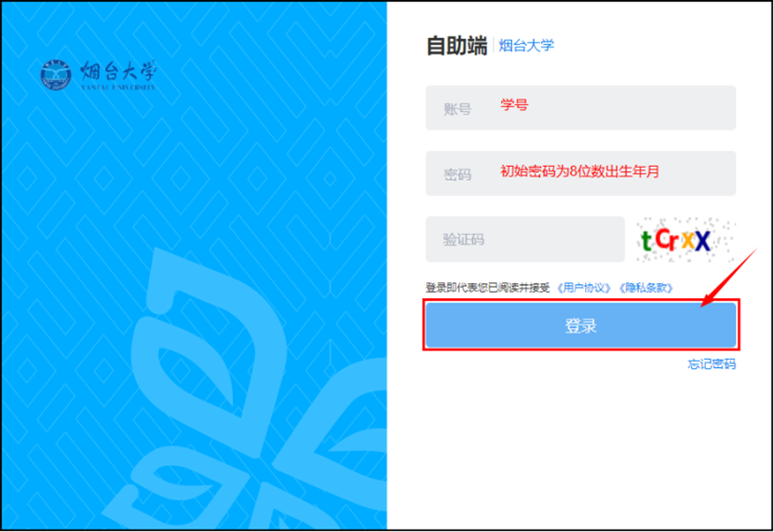Click the gray 账号 label

pyautogui.click(x=457, y=109)
